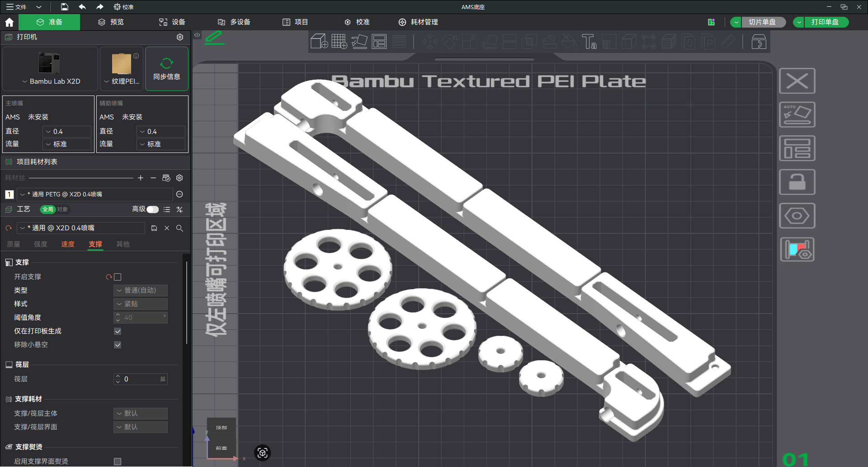Undo the last action
868x467 pixels.
click(x=82, y=7)
